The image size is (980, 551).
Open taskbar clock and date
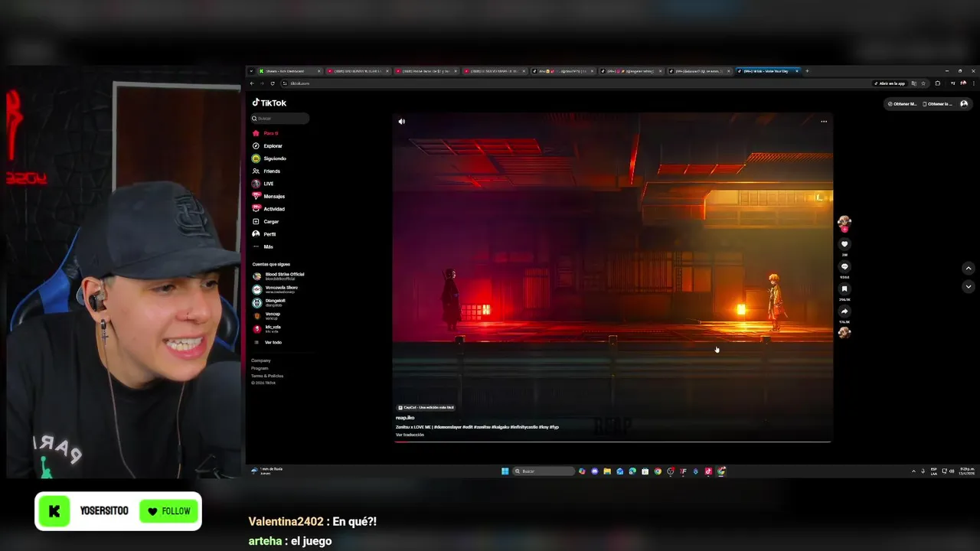(968, 471)
